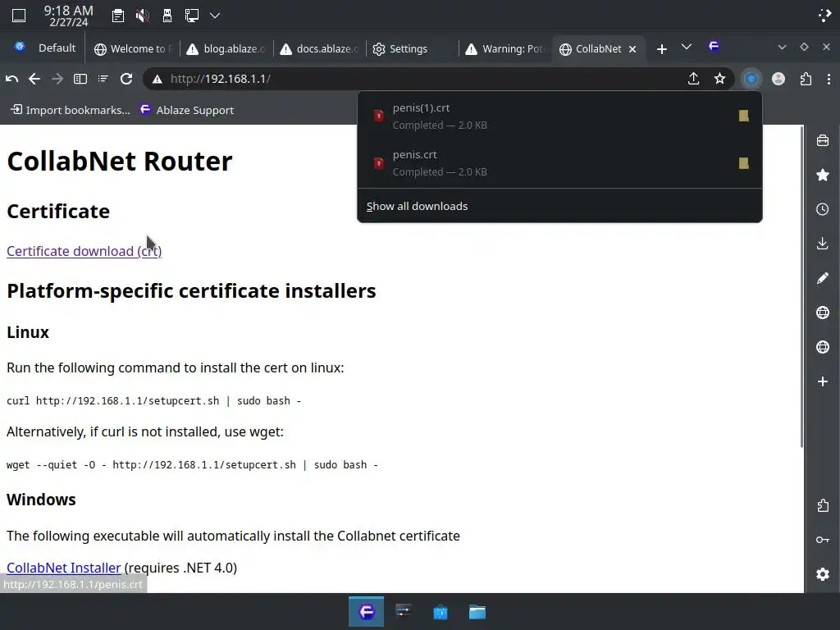Open the three-dot browser menu

pos(829,80)
